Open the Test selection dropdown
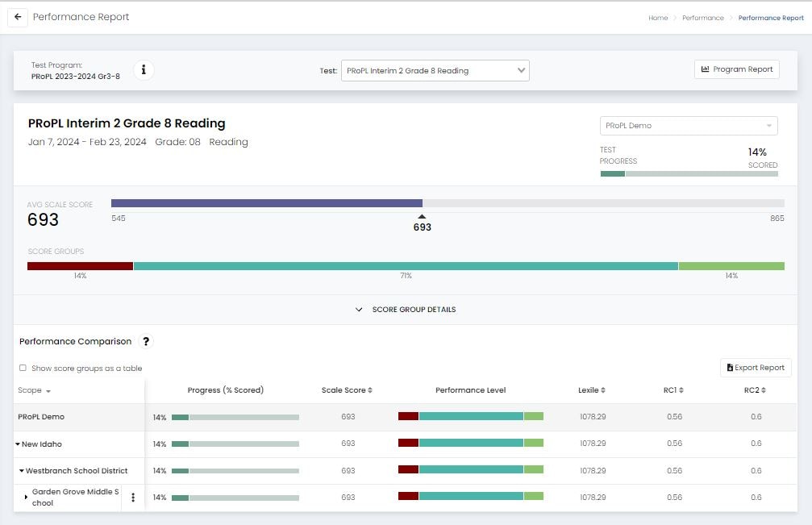This screenshot has width=812, height=525. tap(435, 71)
